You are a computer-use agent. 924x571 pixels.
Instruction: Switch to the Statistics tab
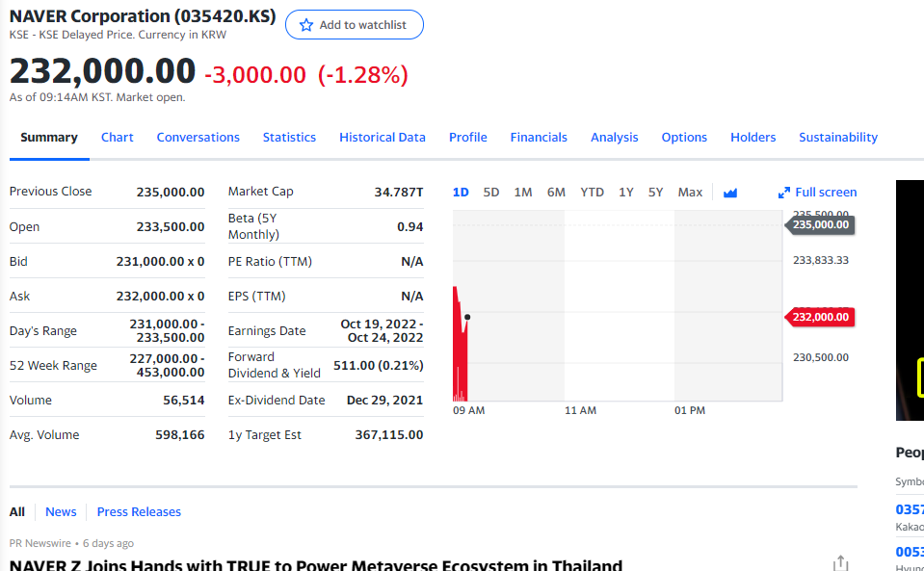pyautogui.click(x=289, y=137)
